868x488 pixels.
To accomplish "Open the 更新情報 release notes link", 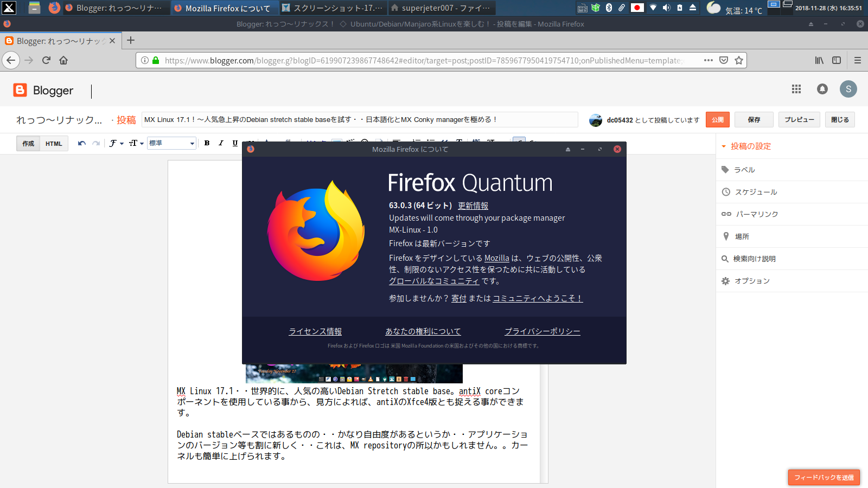I will (x=473, y=206).
